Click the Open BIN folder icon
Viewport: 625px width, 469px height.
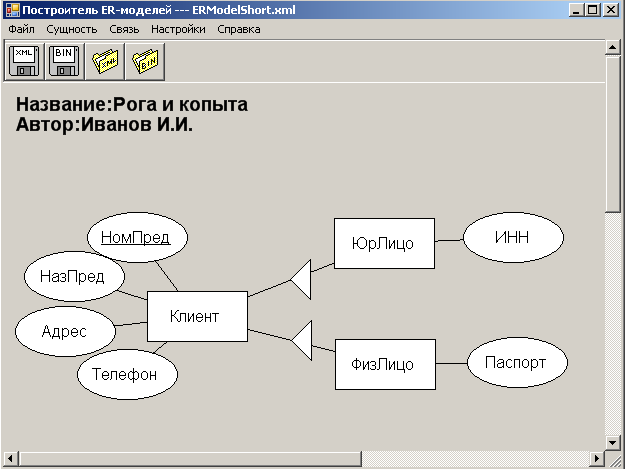pos(145,61)
